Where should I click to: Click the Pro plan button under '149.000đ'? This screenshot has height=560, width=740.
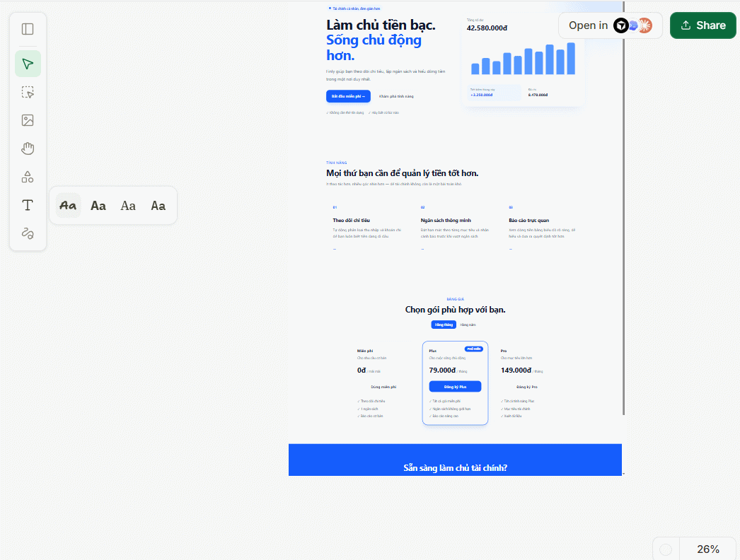point(526,387)
